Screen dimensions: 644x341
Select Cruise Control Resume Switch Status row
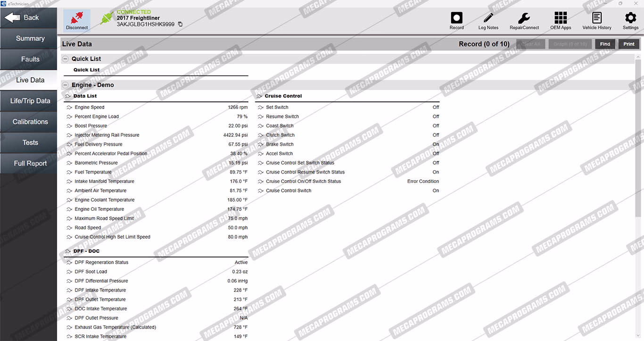pos(347,172)
